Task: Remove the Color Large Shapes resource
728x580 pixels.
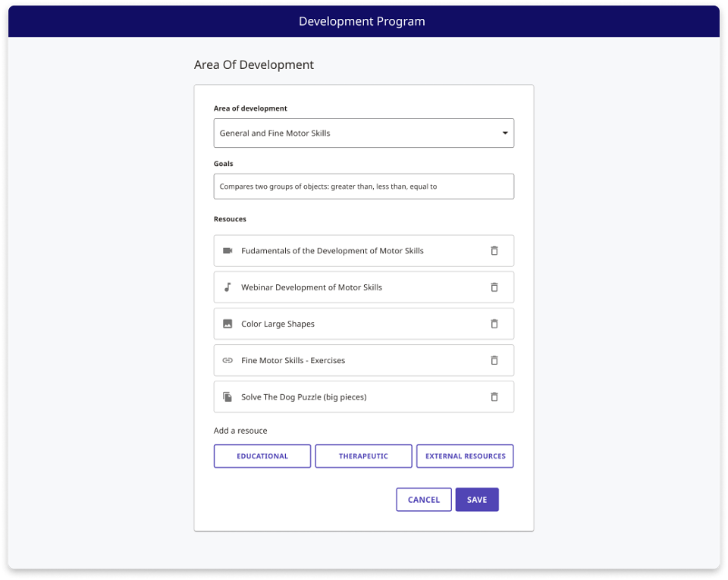Action: (494, 324)
